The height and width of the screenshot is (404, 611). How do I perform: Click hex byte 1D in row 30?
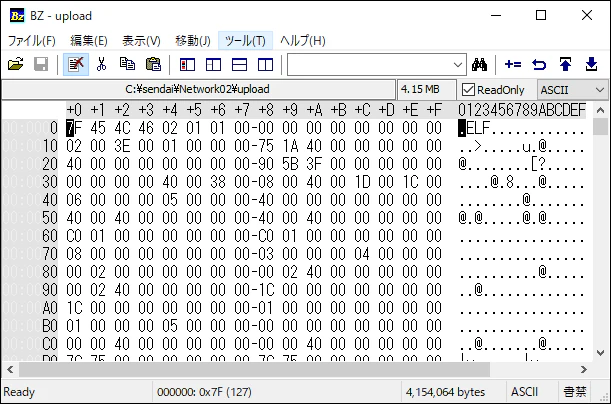[x=362, y=182]
